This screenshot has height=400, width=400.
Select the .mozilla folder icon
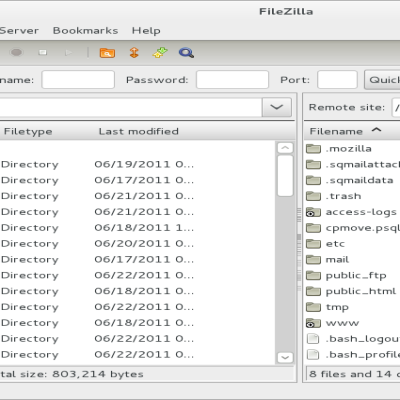tap(313, 148)
